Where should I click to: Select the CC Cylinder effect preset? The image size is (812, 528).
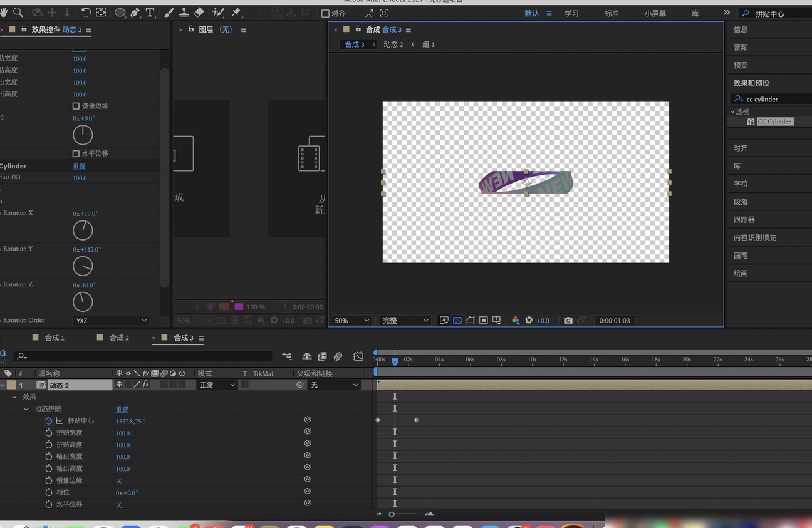774,122
